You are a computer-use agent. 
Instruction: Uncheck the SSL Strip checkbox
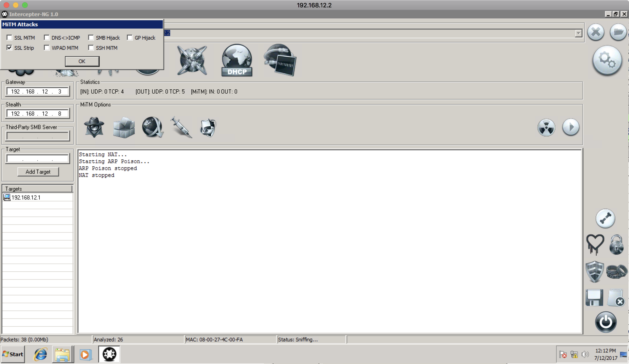10,48
